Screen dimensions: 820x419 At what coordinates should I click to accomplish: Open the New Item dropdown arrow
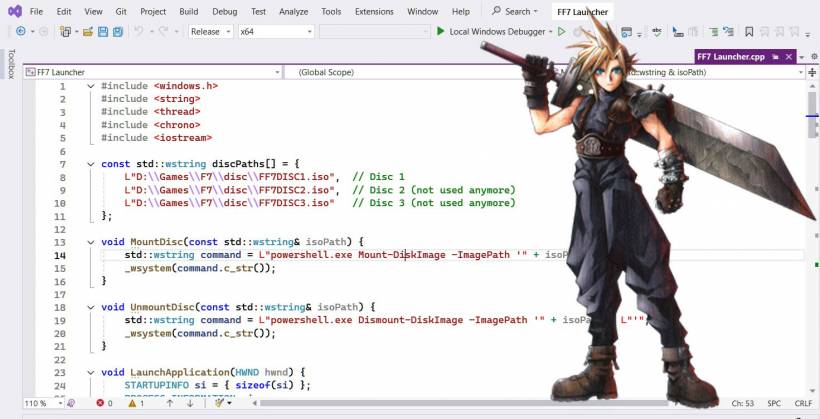pyautogui.click(x=76, y=32)
